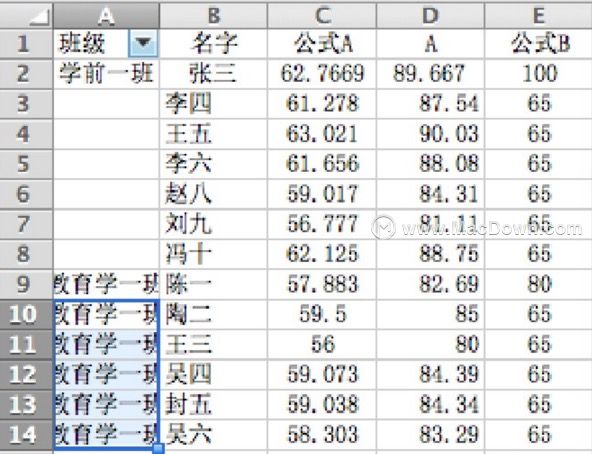Viewport: 592px width, 454px height.
Task: Select the 刘九 name cell
Action: pyautogui.click(x=213, y=224)
